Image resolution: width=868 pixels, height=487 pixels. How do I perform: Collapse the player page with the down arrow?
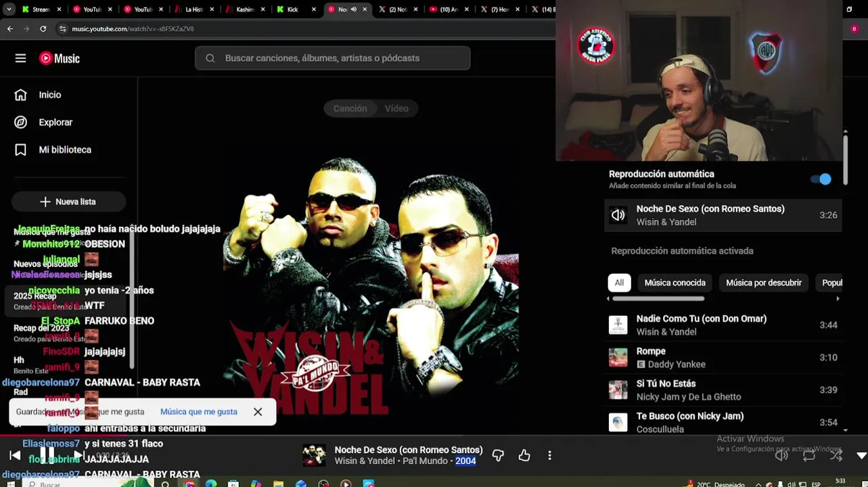tap(861, 456)
